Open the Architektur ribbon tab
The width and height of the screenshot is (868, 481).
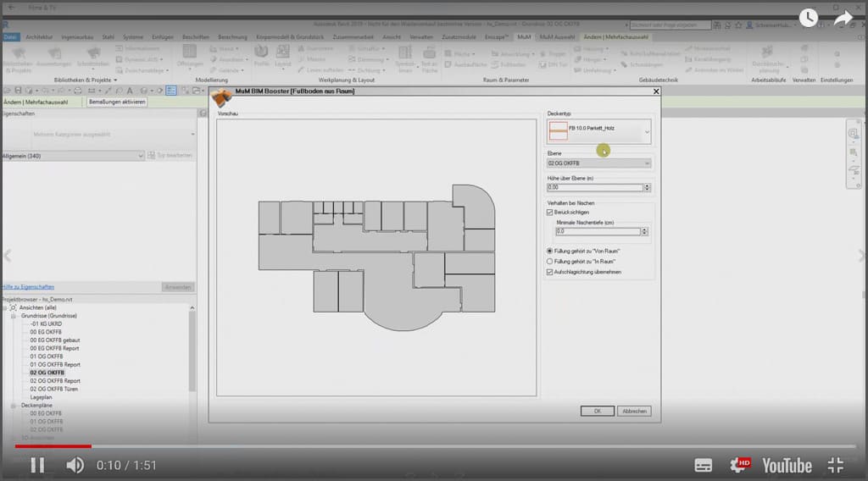pyautogui.click(x=40, y=37)
